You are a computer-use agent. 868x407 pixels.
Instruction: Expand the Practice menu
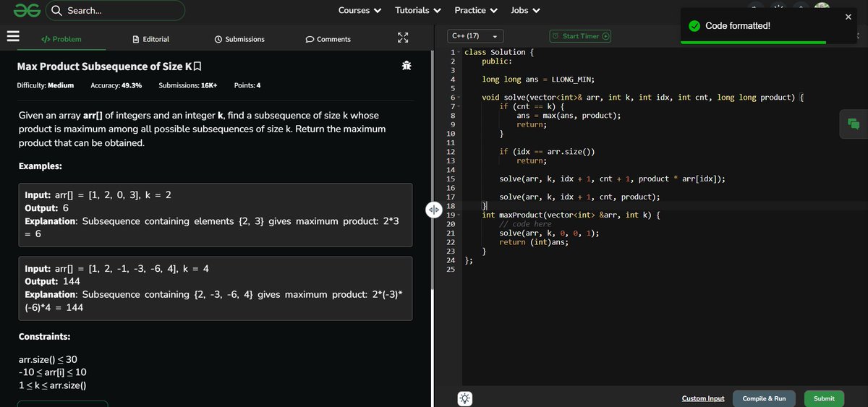(x=476, y=10)
